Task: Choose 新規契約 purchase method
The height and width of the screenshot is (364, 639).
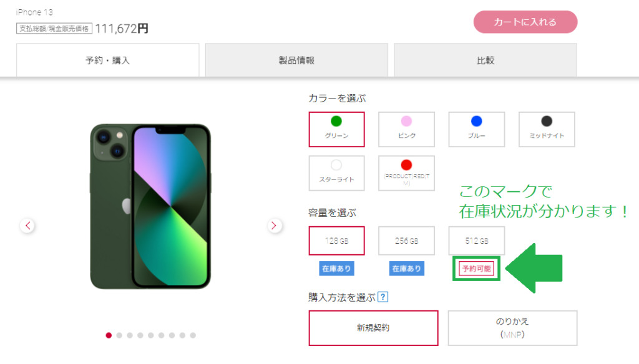Action: tap(373, 328)
